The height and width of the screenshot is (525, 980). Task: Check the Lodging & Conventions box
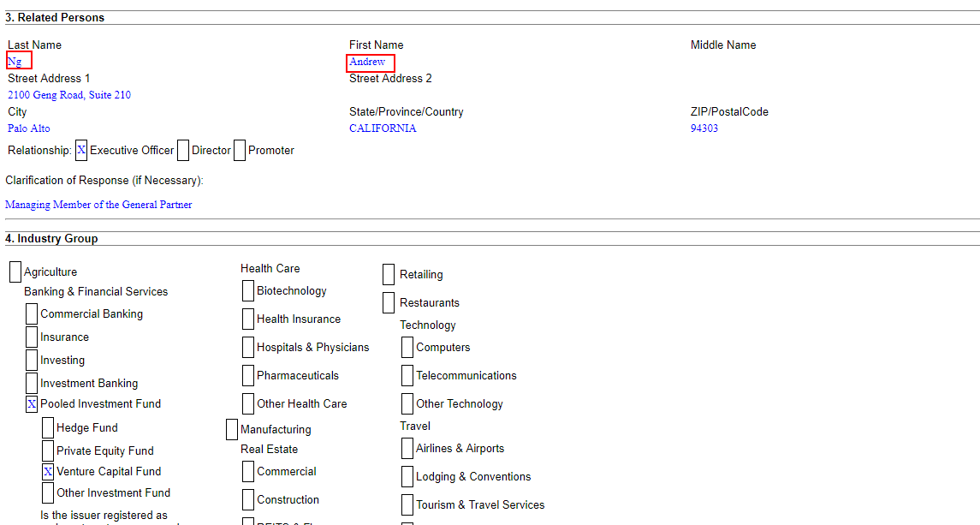coord(407,477)
